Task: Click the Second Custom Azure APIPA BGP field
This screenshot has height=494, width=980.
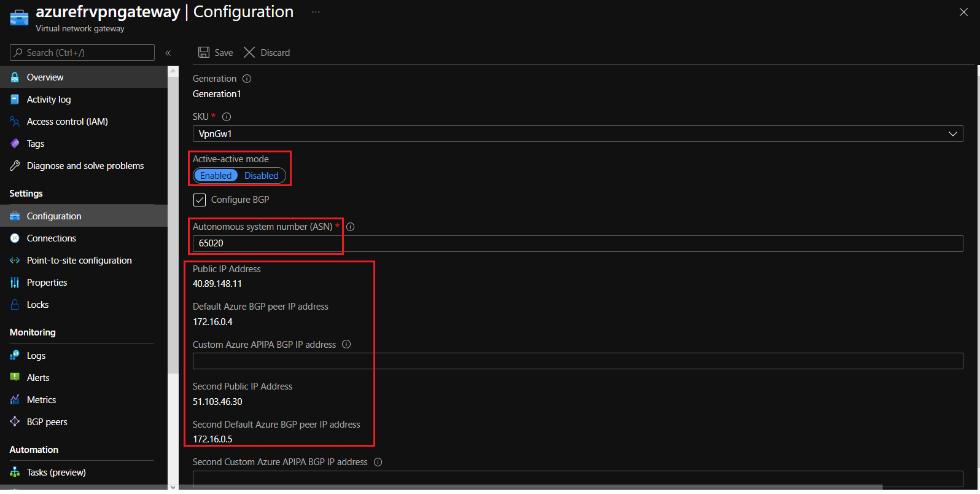Action: click(x=578, y=479)
